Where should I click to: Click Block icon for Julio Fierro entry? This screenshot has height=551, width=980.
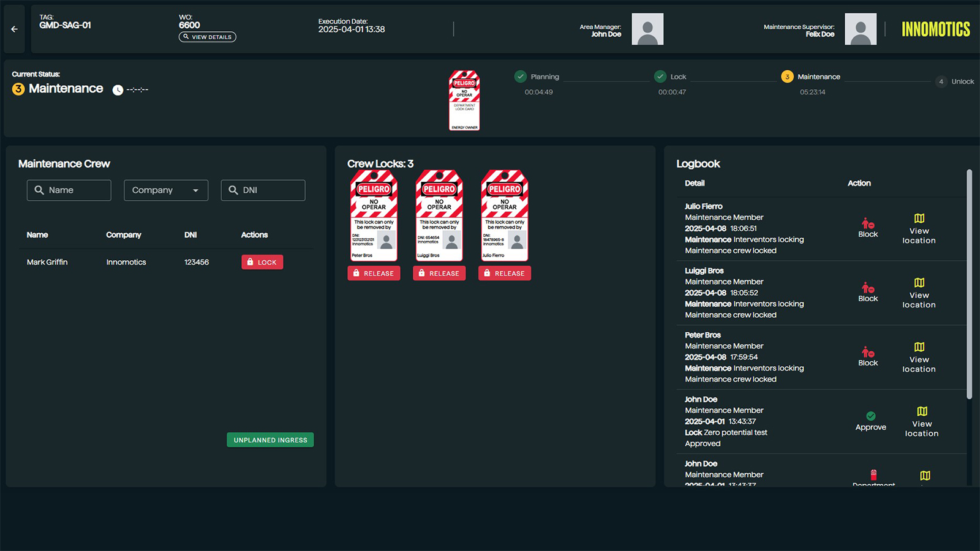pyautogui.click(x=868, y=224)
